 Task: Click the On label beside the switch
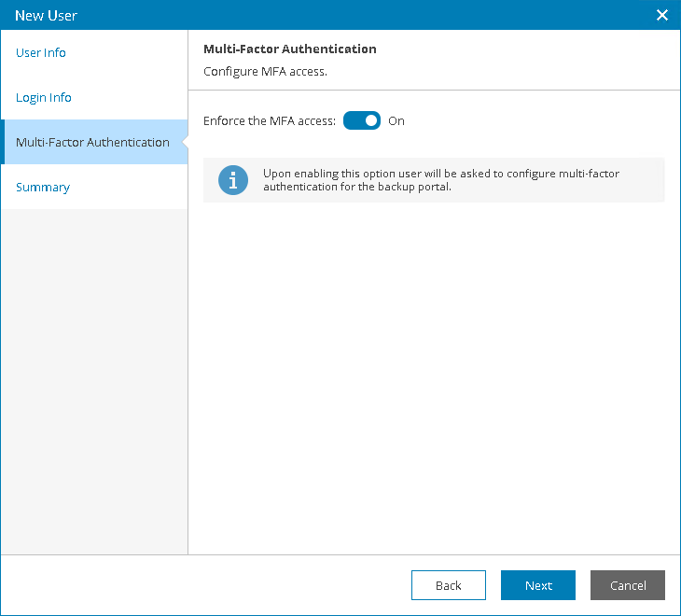coord(396,121)
